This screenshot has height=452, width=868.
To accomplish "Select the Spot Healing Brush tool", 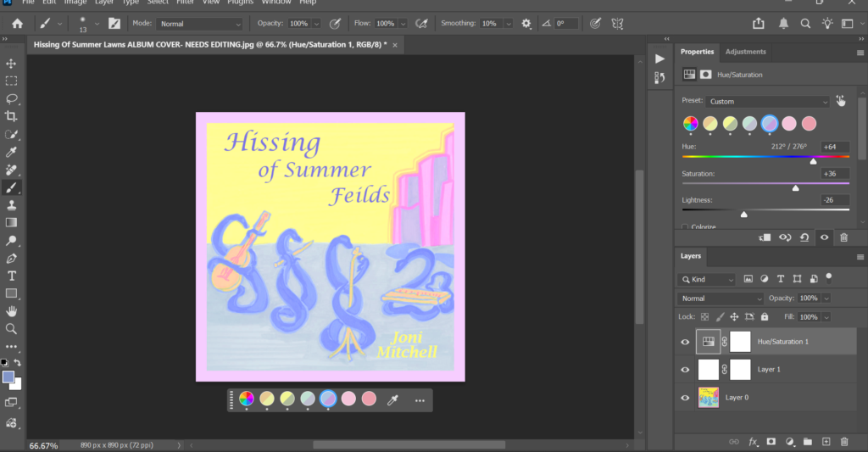I will click(x=11, y=170).
